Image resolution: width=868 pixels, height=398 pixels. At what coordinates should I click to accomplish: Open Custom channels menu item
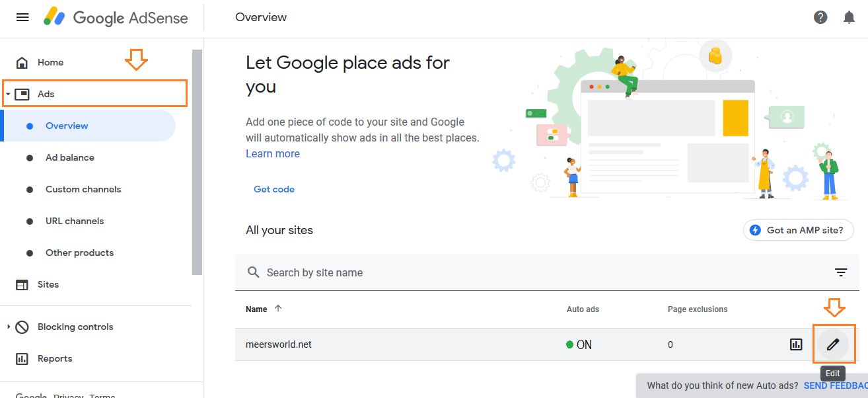click(x=83, y=189)
